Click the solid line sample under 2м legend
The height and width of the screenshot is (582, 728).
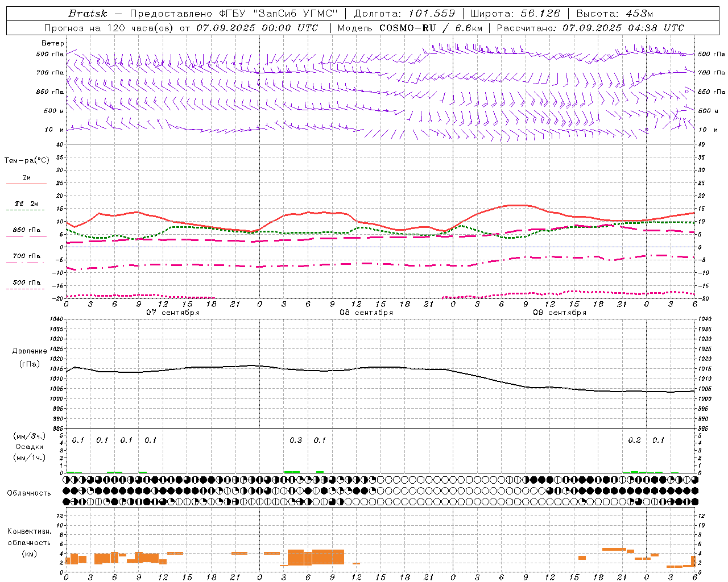coord(26,184)
